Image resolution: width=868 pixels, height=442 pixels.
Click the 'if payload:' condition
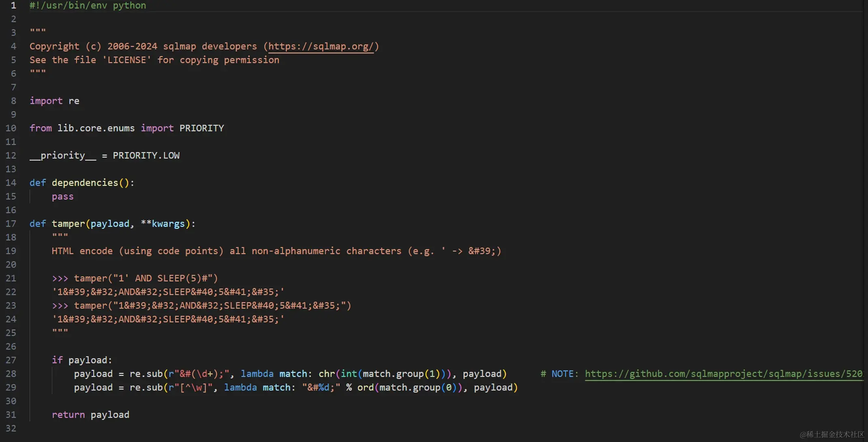tap(81, 360)
